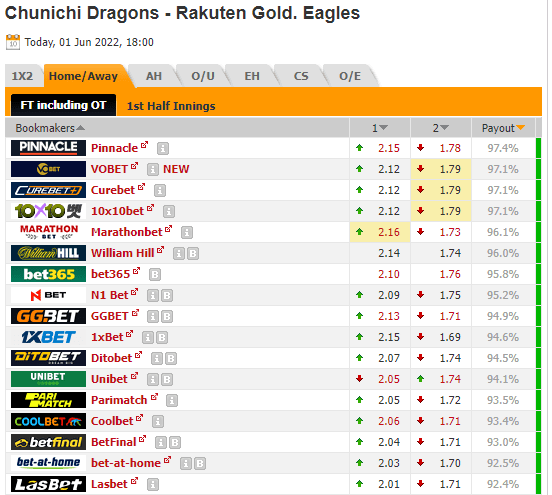Click the bonus B icon beside Unibet
Screen dimensions: 552x495
coord(167,380)
